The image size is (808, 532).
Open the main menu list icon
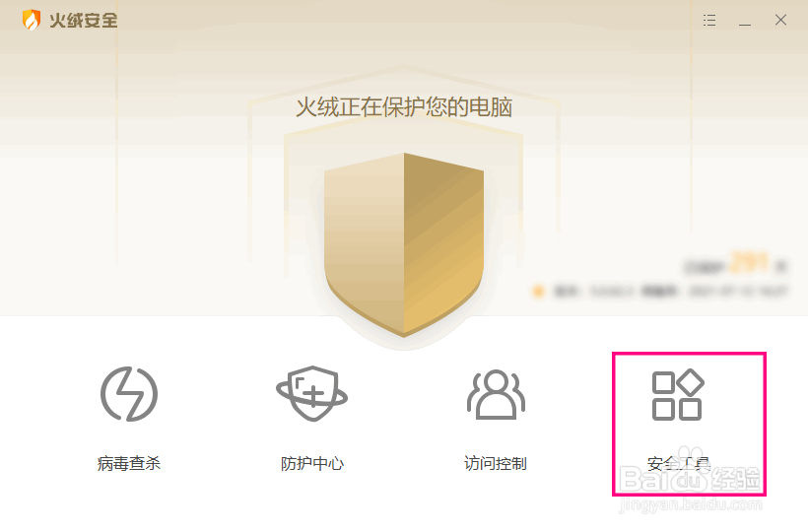tap(709, 20)
